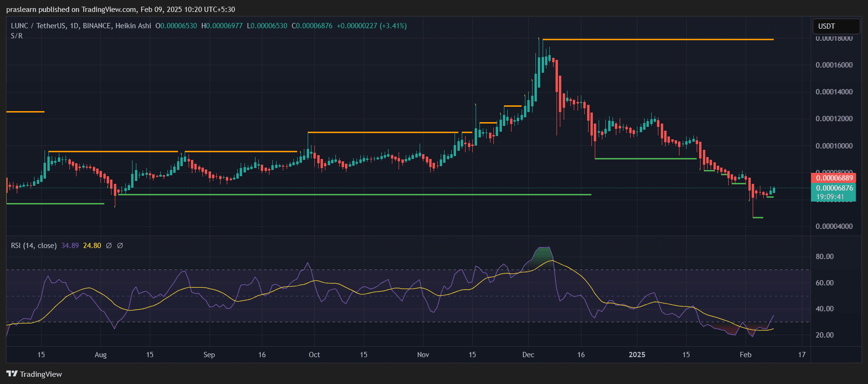This screenshot has width=868, height=384.
Task: Select the RSI average value 24.80
Action: [92, 246]
